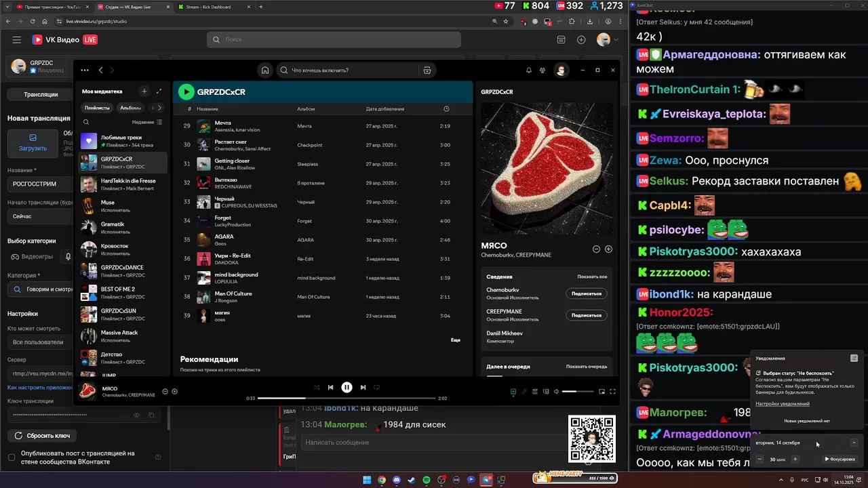The width and height of the screenshot is (868, 488).
Task: Open the Недавние sort dropdown
Action: [x=147, y=122]
